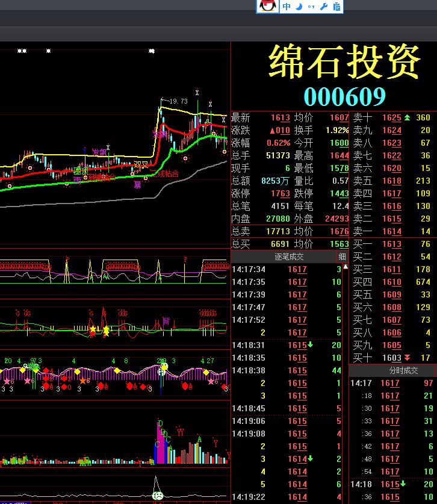
Task: Click the 双叉 chart annotation
Action: [x=141, y=164]
